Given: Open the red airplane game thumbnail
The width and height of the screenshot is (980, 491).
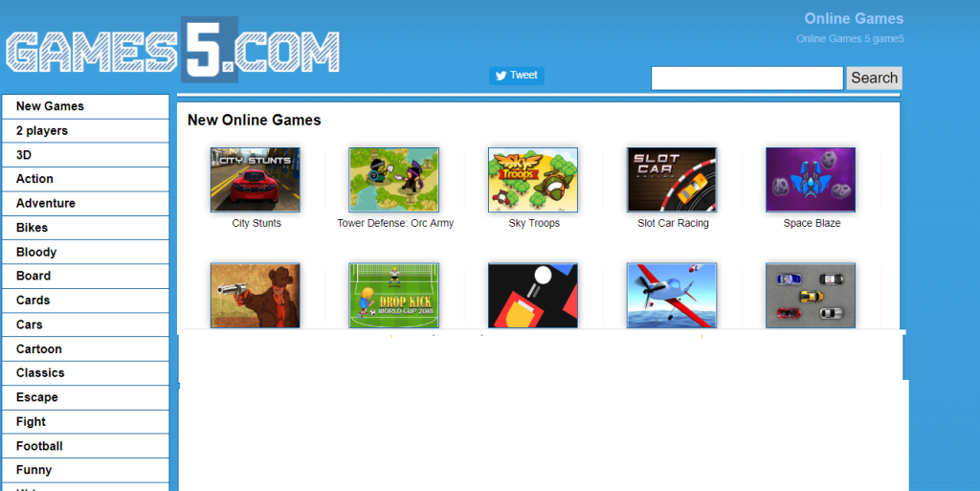Looking at the screenshot, I should pyautogui.click(x=672, y=296).
